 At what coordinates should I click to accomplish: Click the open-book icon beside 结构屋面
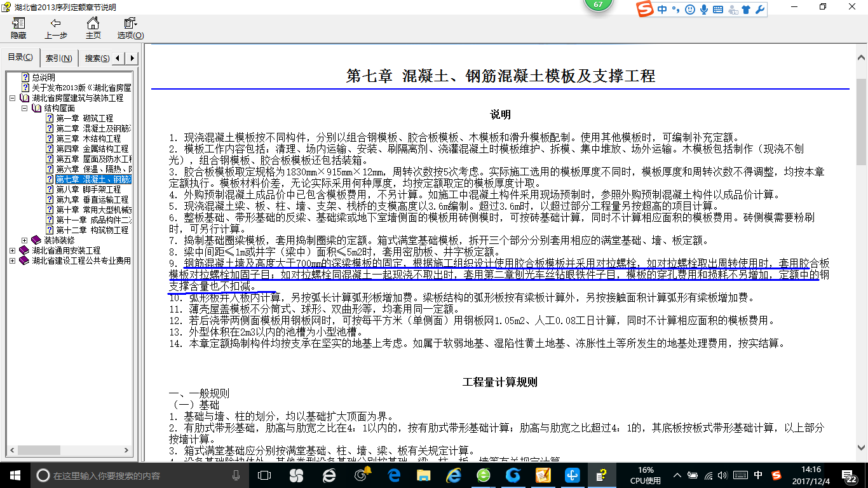click(x=36, y=108)
